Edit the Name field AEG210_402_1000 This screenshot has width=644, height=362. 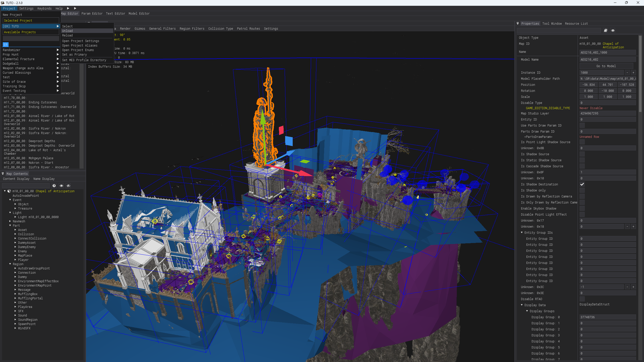pos(608,53)
